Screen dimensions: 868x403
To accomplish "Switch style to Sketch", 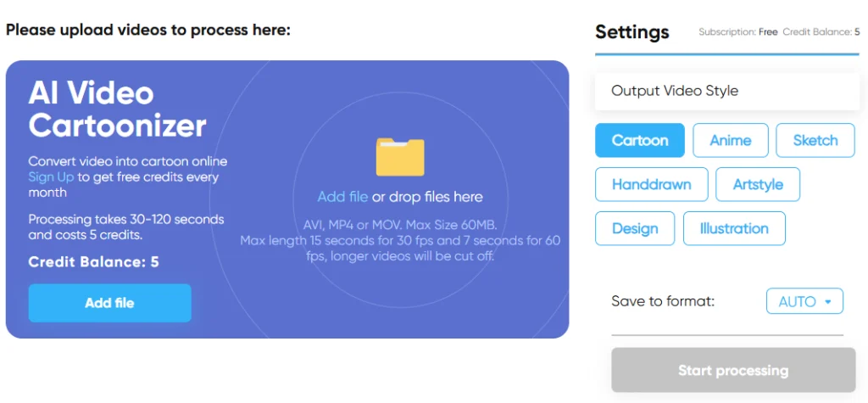I will 815,141.
